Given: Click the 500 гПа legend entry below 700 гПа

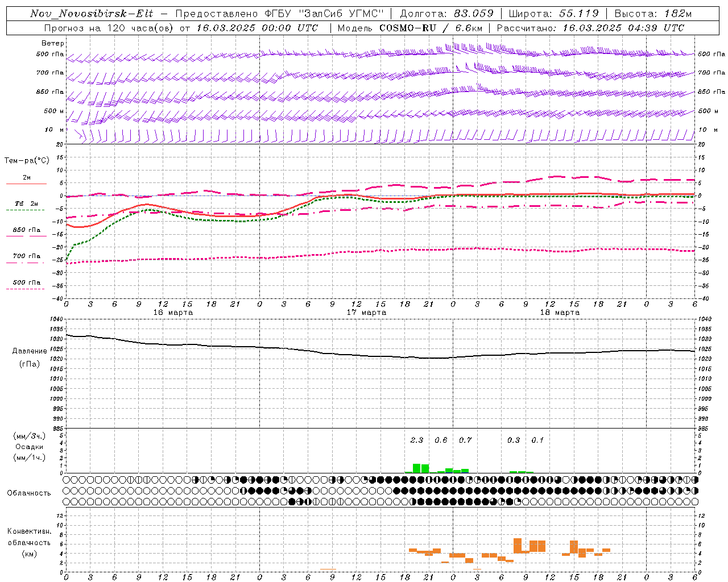Looking at the screenshot, I should pos(27,282).
